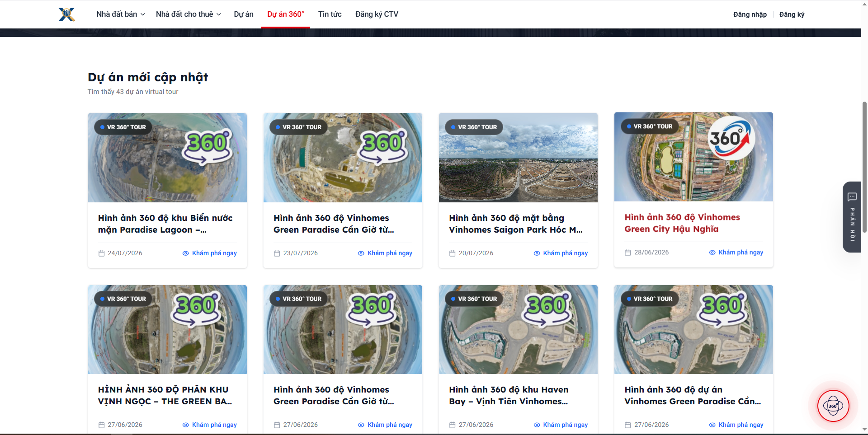Screen dimensions: 868x435
Task: Click the eye icon on the 28/06/2026 card
Action: click(712, 253)
